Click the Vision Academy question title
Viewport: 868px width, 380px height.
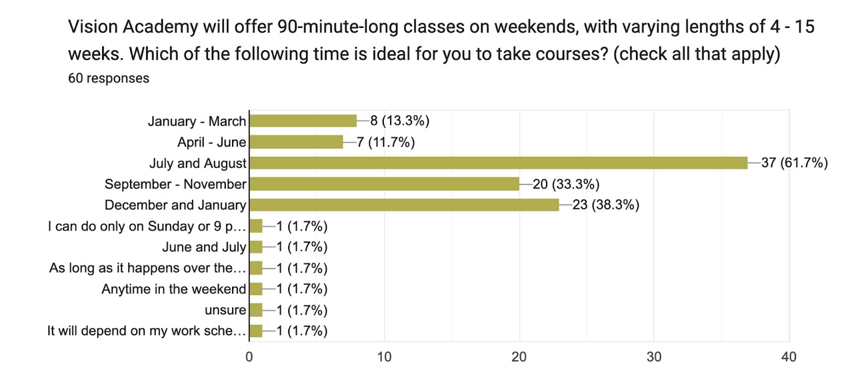441,41
